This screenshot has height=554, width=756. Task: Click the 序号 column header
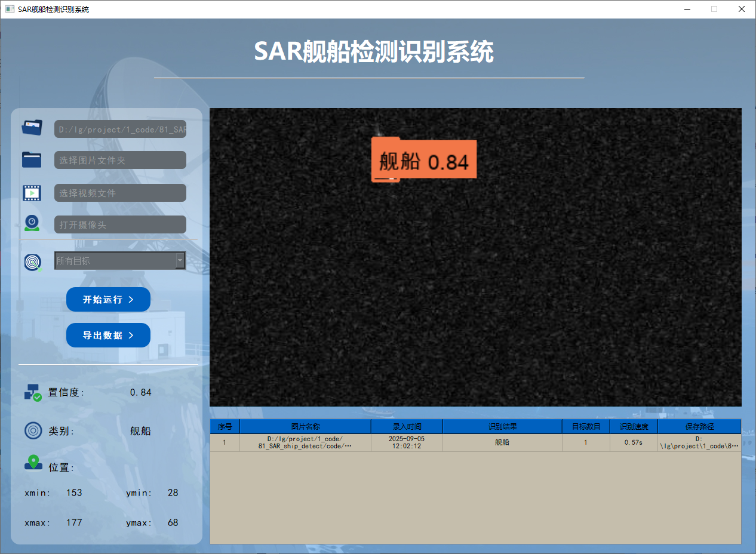click(225, 426)
